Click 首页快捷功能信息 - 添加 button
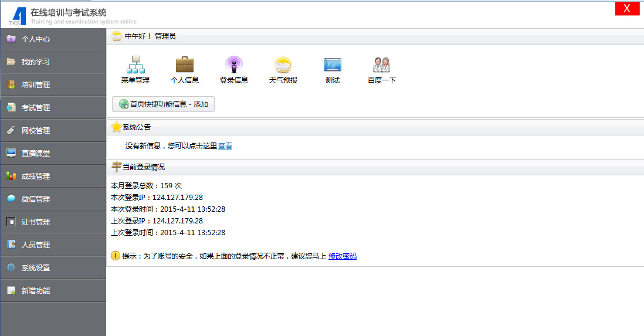The image size is (644, 336). (163, 104)
